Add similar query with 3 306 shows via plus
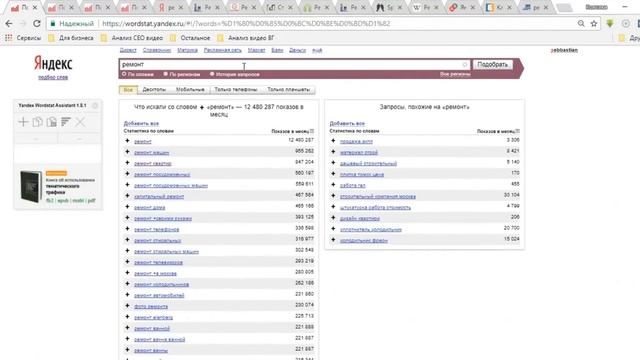Image resolution: width=640 pixels, height=360 pixels. (x=333, y=141)
